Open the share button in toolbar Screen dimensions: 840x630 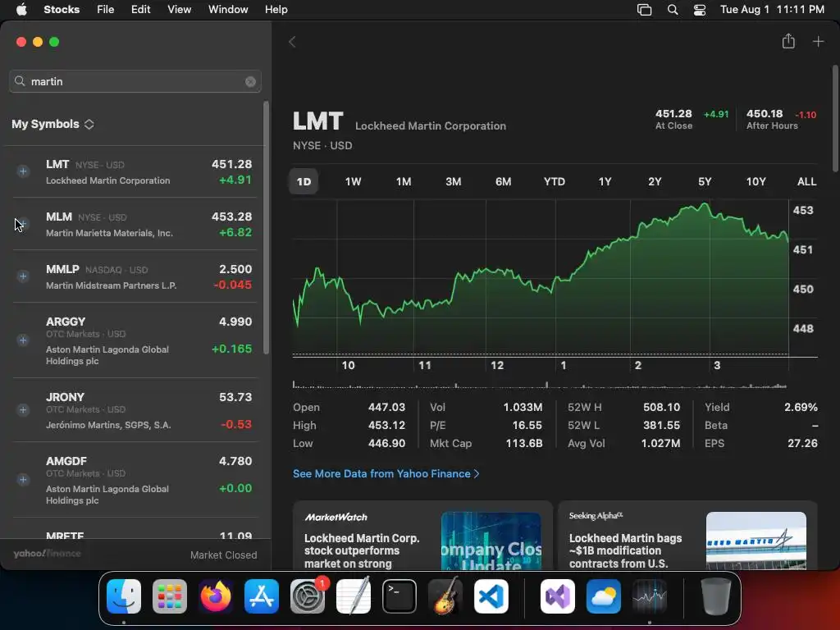[x=788, y=41]
